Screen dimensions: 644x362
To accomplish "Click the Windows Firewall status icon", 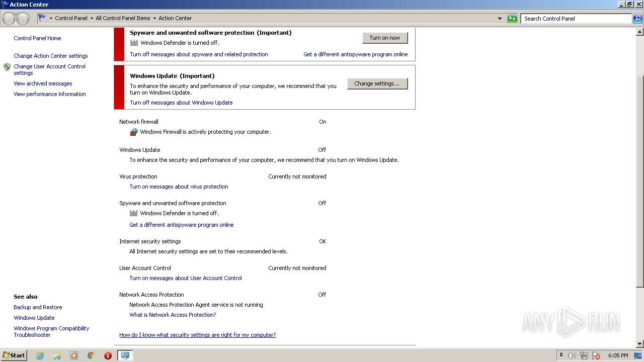I will tap(134, 132).
